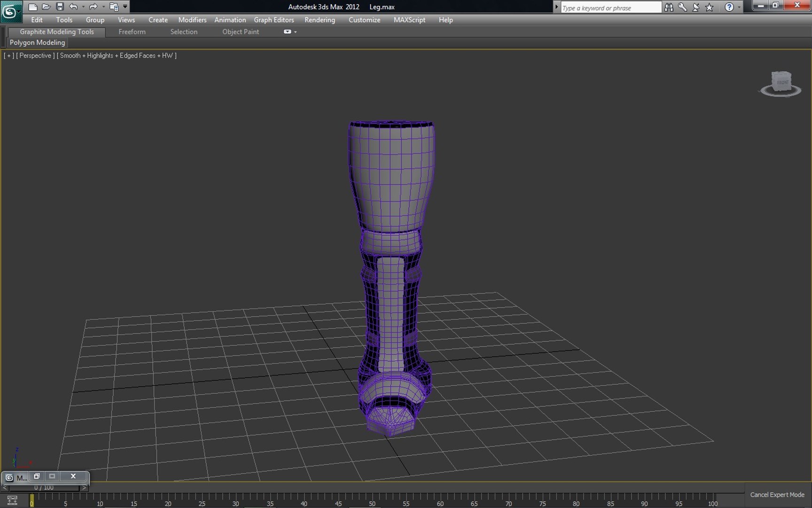This screenshot has width=812, height=508.
Task: Open Mini Curve Editor icon beside the timeline
Action: (12, 500)
